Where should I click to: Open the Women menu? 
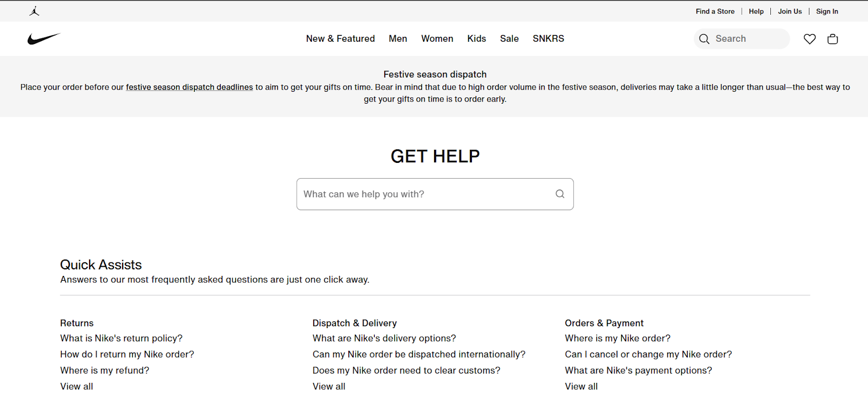point(437,39)
